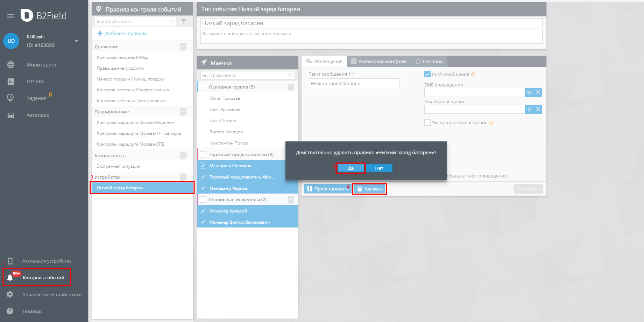The width and height of the screenshot is (644, 322).
Task: Open Отчеты in the sidebar
Action: (x=35, y=82)
